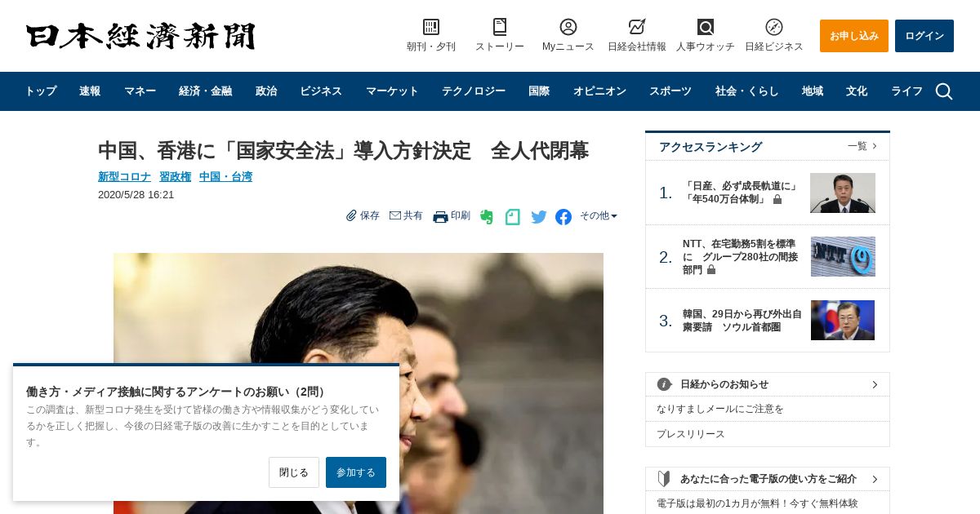Open なりすましメールにご注意を notice
Screen dimensions: 980x514
(x=720, y=409)
